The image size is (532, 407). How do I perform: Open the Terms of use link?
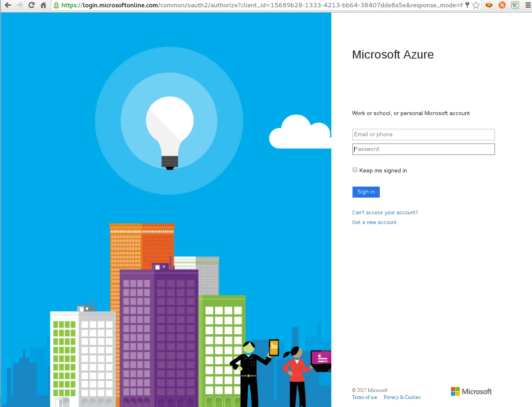click(365, 397)
